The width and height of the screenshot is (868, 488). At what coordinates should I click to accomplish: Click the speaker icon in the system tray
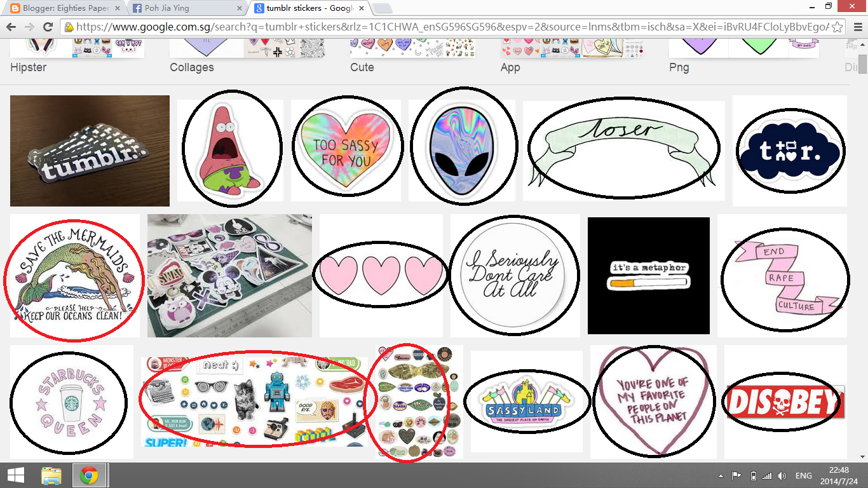[x=783, y=475]
